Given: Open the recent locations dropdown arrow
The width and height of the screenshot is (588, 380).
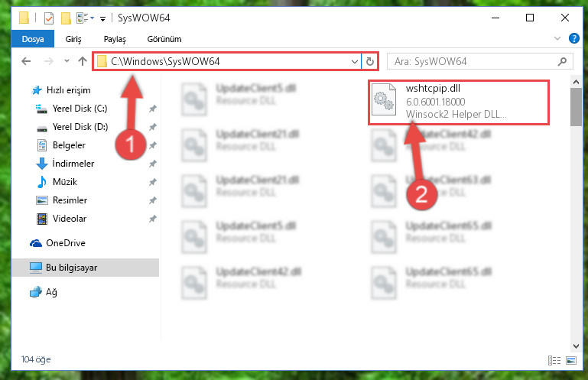Looking at the screenshot, I should [67, 60].
